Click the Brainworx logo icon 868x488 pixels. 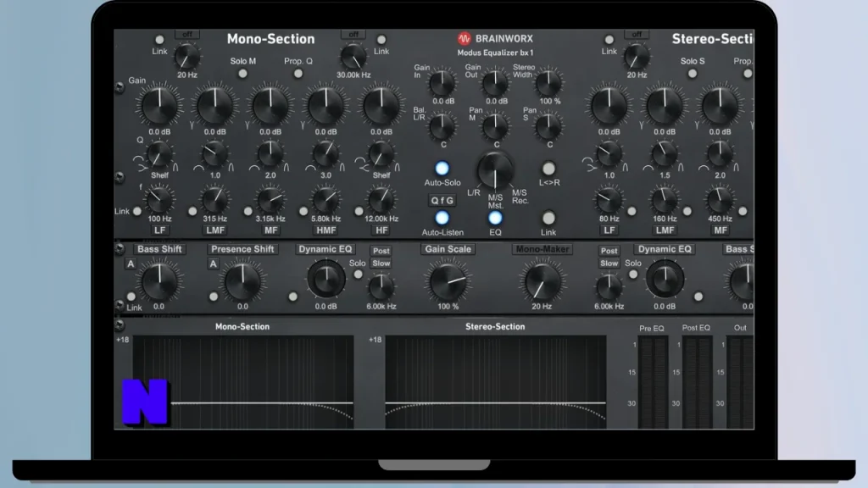coord(464,39)
